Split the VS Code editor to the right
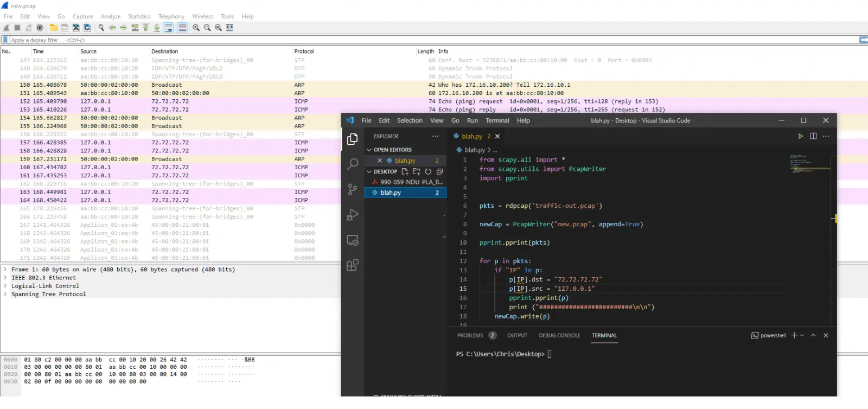The height and width of the screenshot is (409, 868). [x=813, y=136]
